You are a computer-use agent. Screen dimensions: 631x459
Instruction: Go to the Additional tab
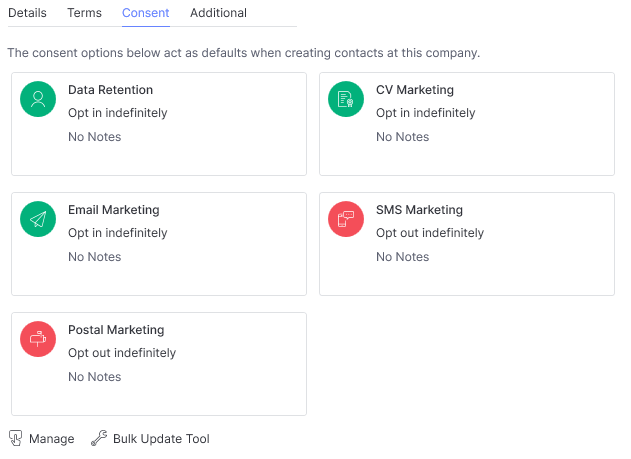tap(218, 13)
